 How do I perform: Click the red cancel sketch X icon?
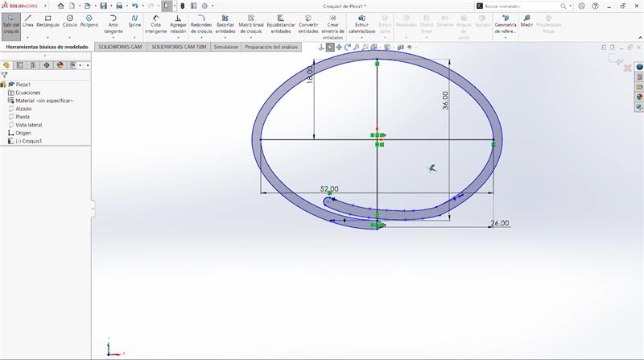627,68
